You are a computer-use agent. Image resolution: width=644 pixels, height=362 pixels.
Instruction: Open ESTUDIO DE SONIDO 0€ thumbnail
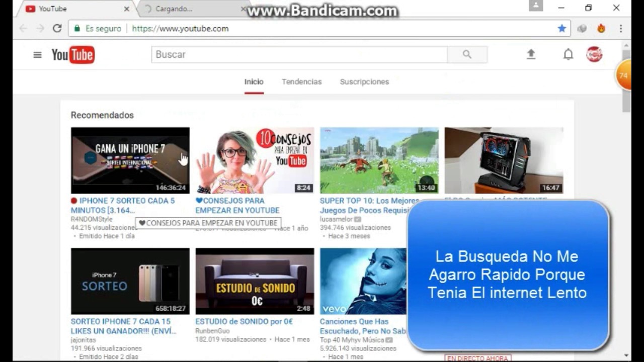point(255,281)
